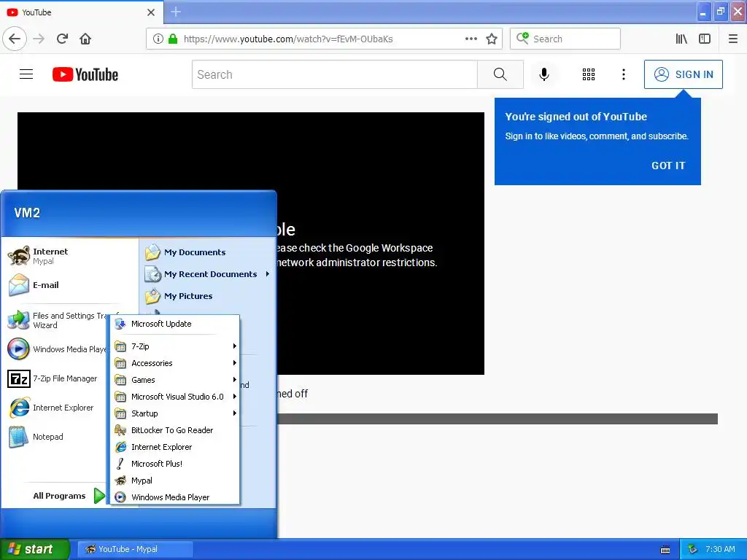Expand Microsoft Visual Studio 6.0 folder
Image resolution: width=747 pixels, height=560 pixels.
tap(175, 397)
